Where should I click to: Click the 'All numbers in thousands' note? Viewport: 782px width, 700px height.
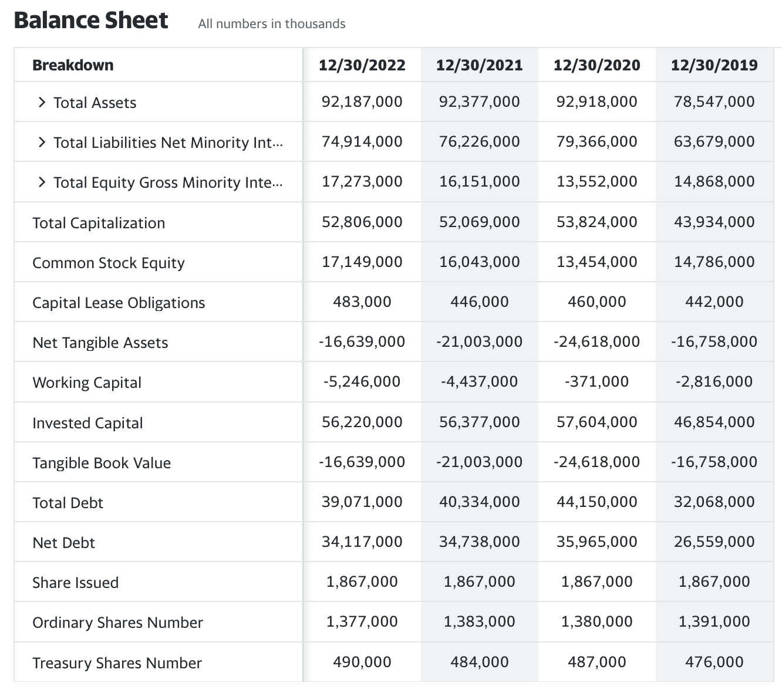coord(272,24)
